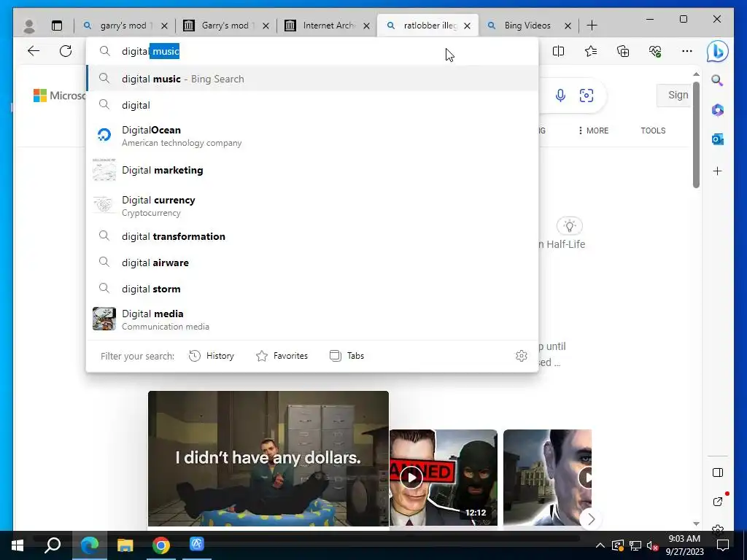Open suggestion settings gear icon
Viewport: 747px width, 560px height.
pyautogui.click(x=522, y=356)
